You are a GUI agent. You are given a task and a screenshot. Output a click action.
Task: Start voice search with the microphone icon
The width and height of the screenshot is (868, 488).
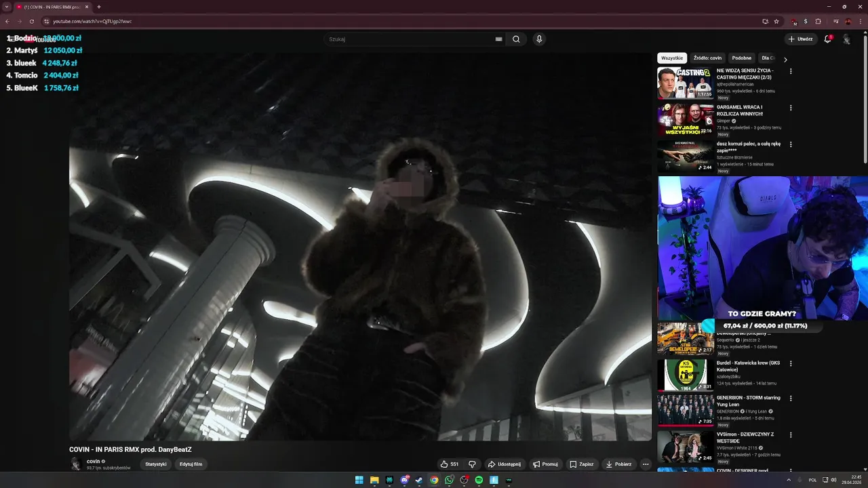click(539, 39)
